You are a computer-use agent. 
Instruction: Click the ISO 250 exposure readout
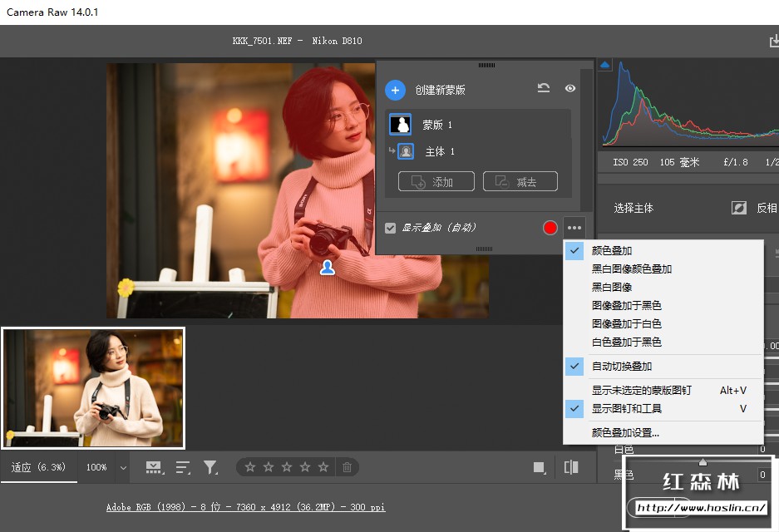(x=630, y=162)
